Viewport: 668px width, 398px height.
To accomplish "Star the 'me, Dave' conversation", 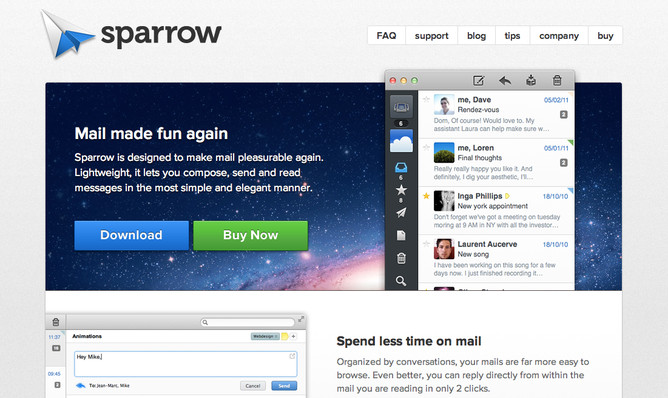I will pos(426,100).
